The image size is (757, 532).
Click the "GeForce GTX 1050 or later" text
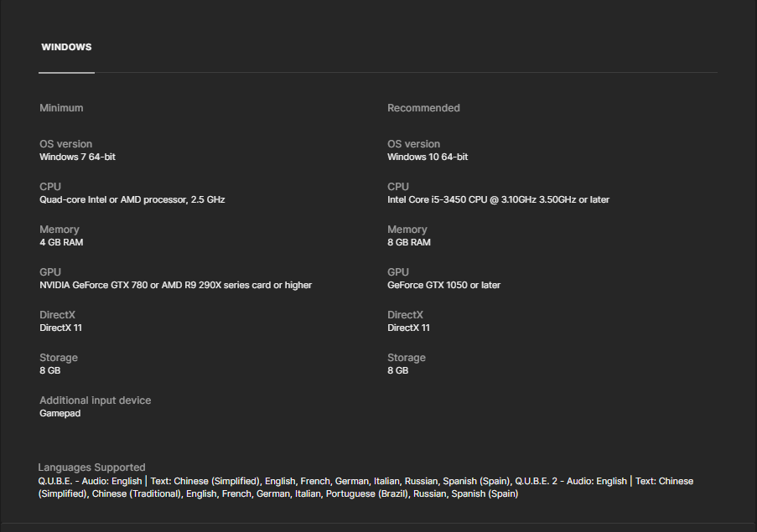click(x=443, y=285)
